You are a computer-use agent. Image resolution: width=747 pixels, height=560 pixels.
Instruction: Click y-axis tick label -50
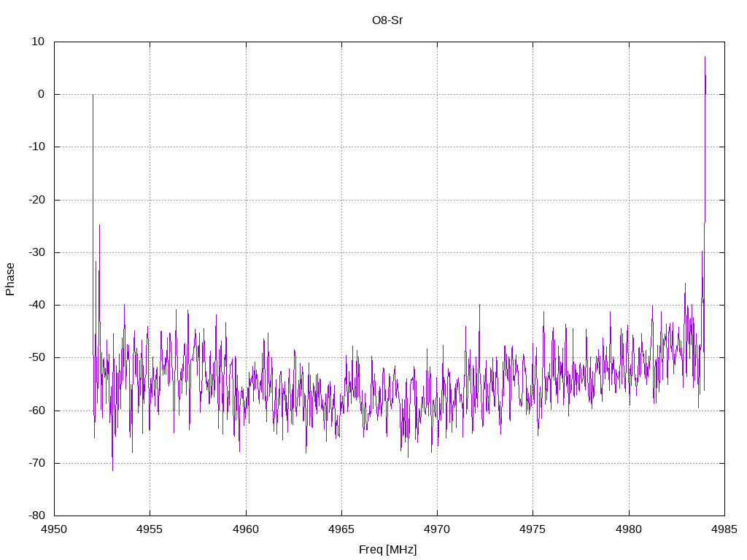pyautogui.click(x=36, y=357)
